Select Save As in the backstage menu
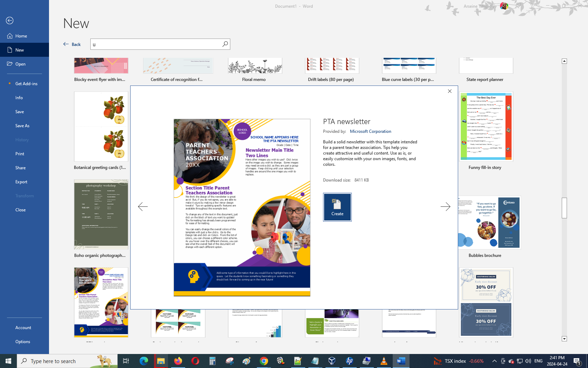Screen dimensions: 588x368 click(x=22, y=126)
